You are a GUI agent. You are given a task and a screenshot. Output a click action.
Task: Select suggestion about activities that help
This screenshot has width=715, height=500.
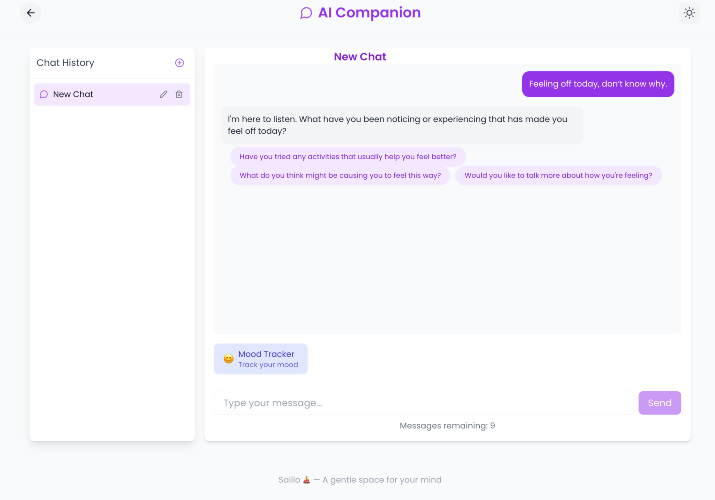click(347, 156)
